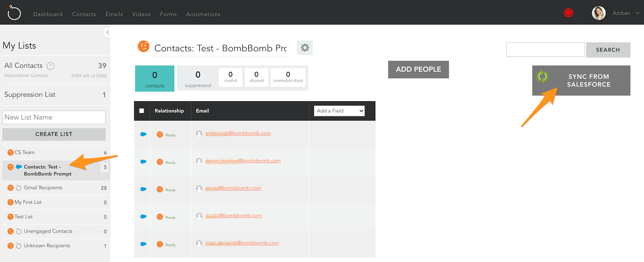Click the BombBomb logo icon

click(x=14, y=12)
